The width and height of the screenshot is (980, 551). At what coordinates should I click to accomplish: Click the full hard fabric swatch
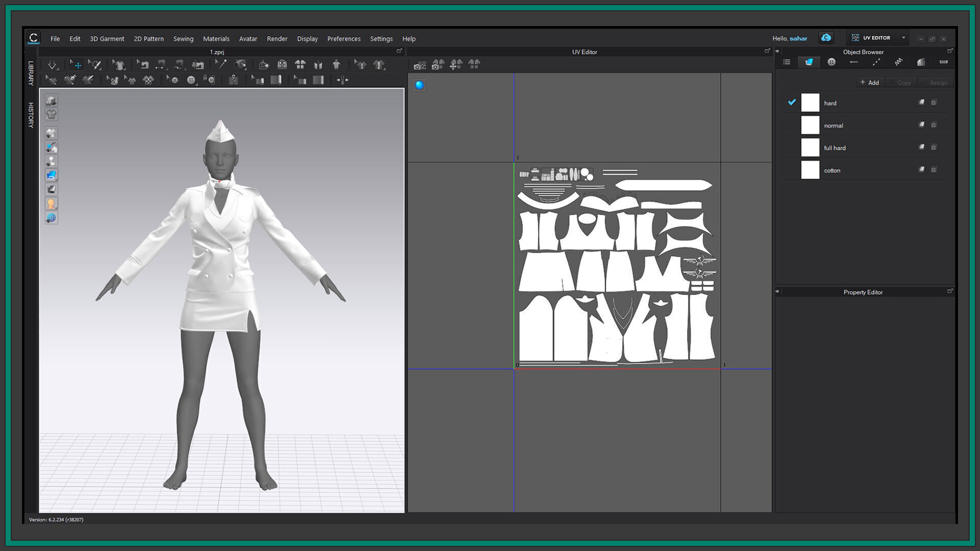point(810,147)
